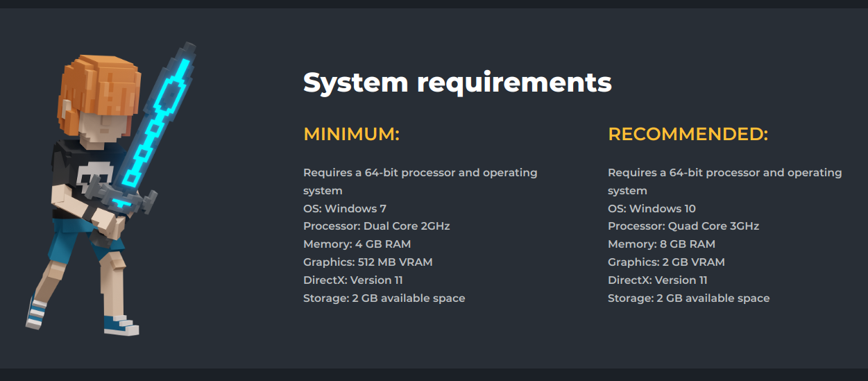The image size is (868, 381).
Task: Click recommended DirectX: Version 11 line
Action: coord(658,280)
